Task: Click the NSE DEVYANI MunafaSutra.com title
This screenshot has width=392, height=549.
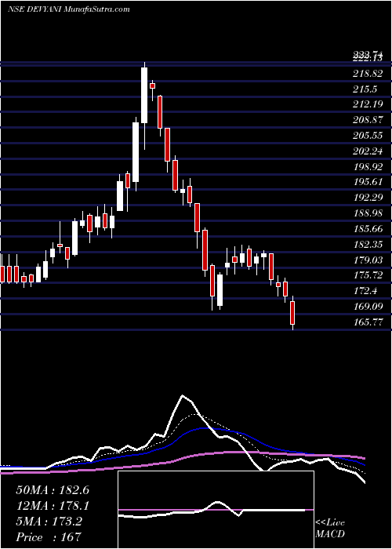Action: coord(69,9)
